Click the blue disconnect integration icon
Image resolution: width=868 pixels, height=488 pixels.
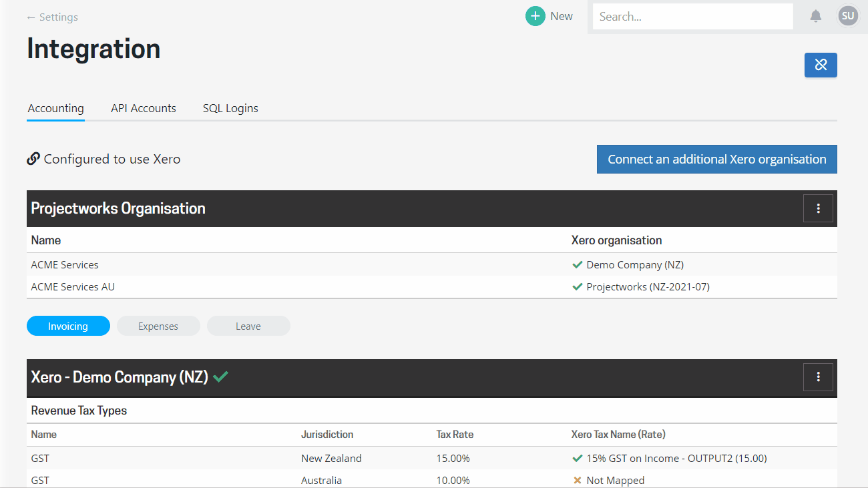click(821, 65)
